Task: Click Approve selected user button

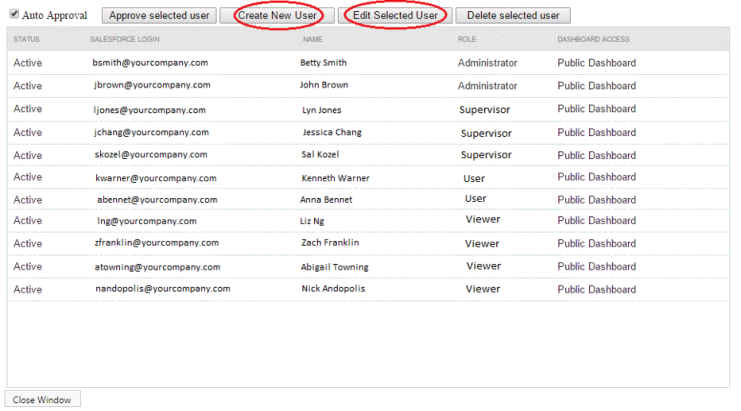Action: pos(159,16)
